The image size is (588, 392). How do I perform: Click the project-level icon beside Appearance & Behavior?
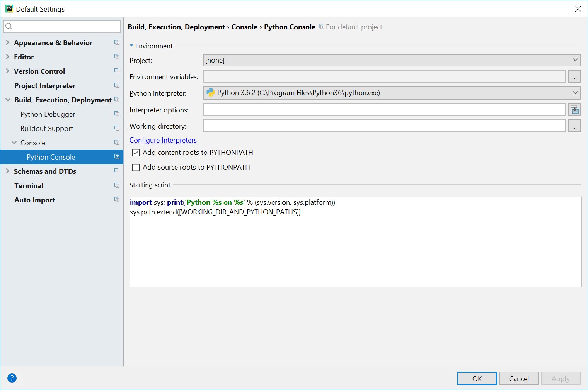tap(117, 42)
